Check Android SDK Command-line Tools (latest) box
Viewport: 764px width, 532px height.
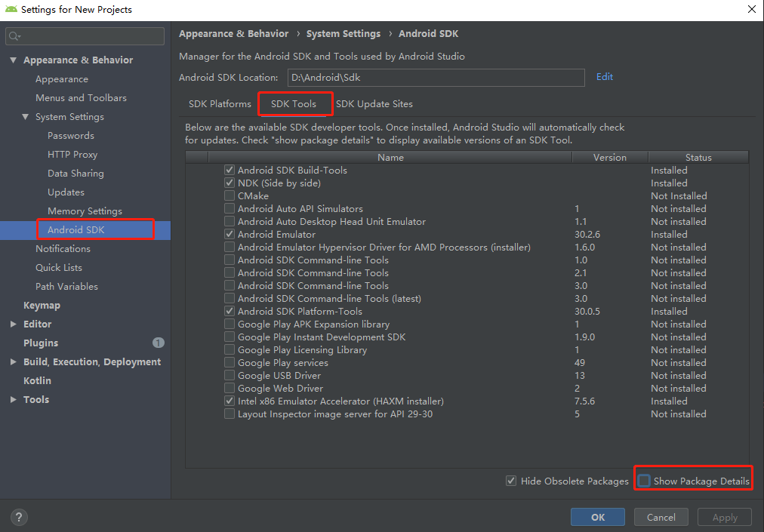pyautogui.click(x=230, y=298)
